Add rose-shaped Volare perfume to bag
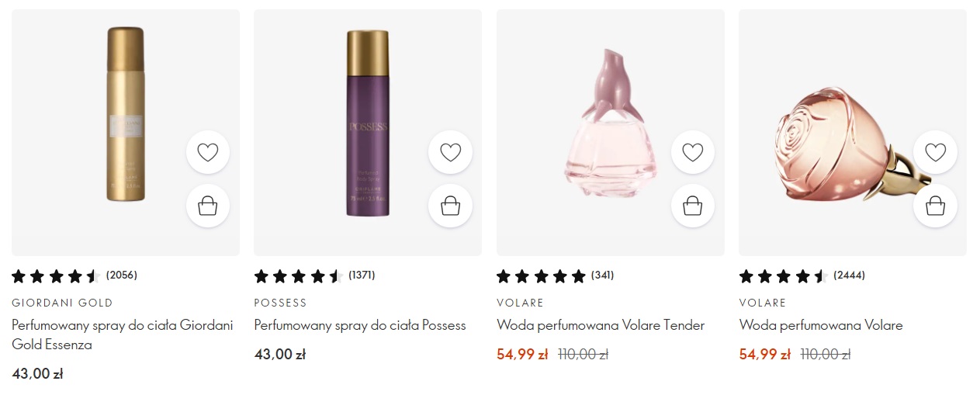The height and width of the screenshot is (395, 980). coord(935,206)
